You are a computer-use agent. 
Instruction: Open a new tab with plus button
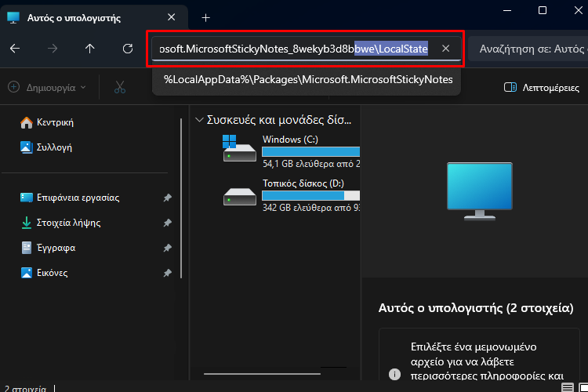(205, 17)
